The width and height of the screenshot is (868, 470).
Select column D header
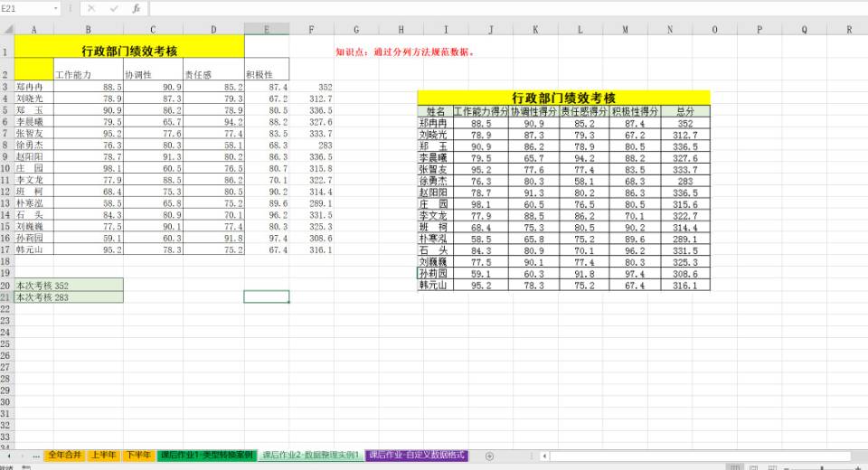click(x=213, y=29)
